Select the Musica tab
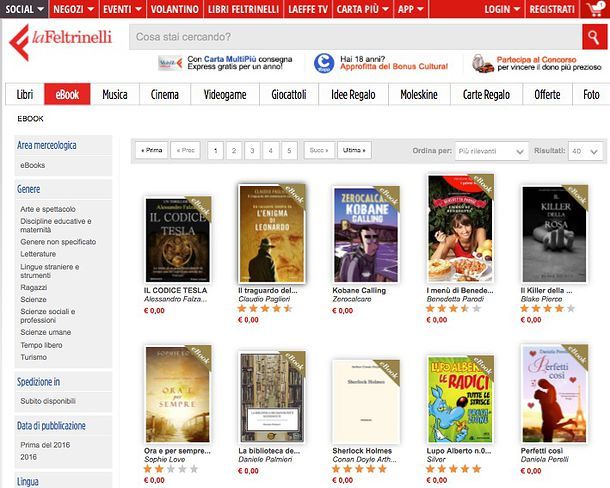This screenshot has height=488, width=610. [115, 94]
